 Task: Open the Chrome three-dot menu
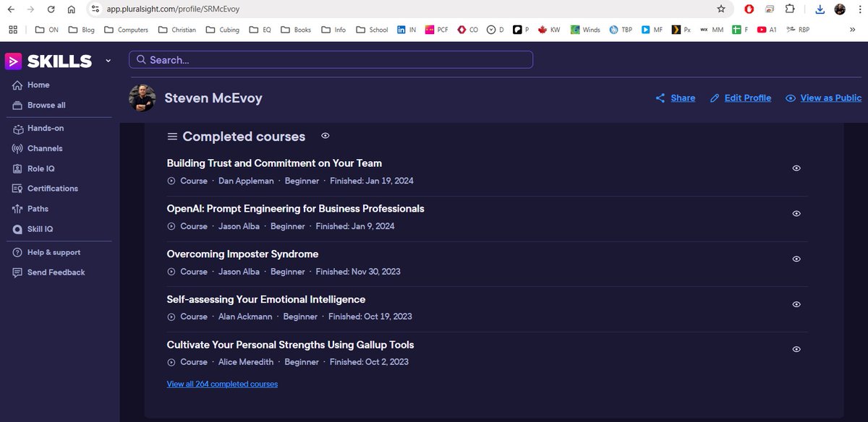[859, 9]
